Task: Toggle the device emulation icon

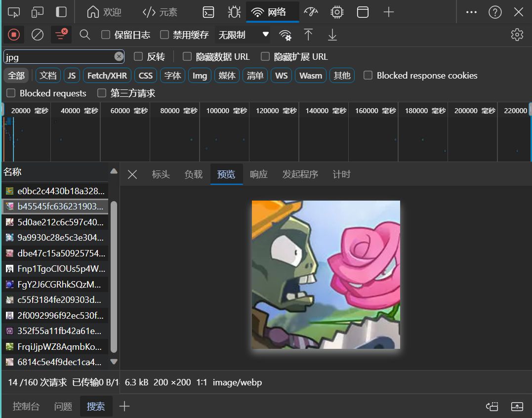Action: tap(38, 12)
